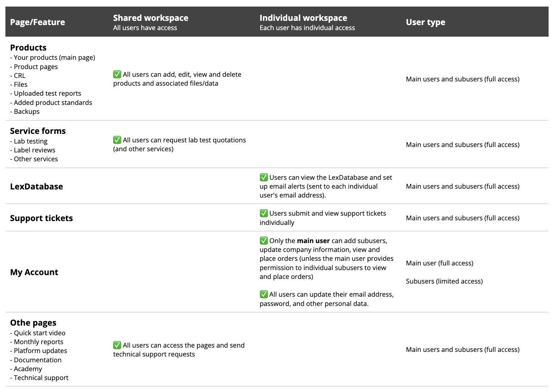Click the checkmark beside email address and password text
Image resolution: width=554 pixels, height=392 pixels.
tap(264, 294)
